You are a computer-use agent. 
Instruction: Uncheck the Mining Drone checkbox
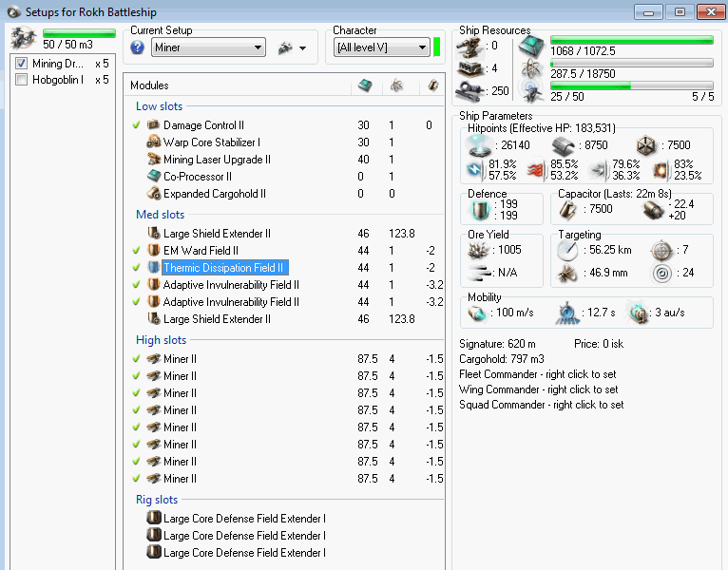[21, 63]
